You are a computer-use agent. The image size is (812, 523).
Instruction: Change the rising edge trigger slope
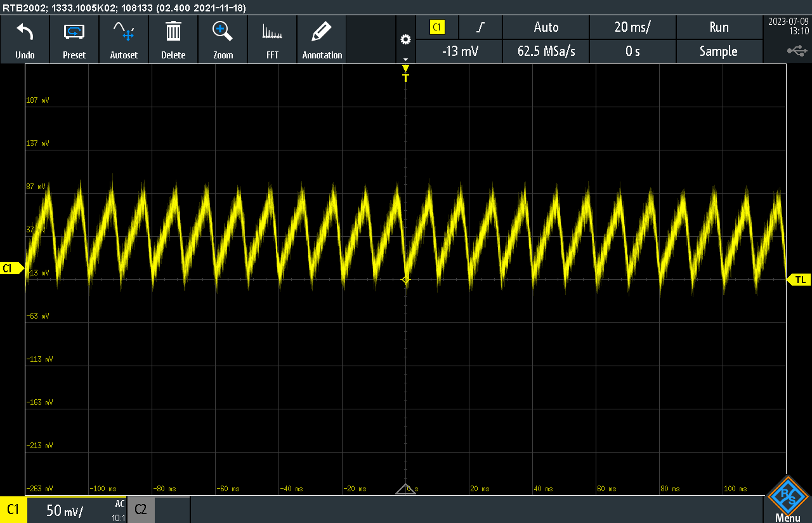point(480,27)
